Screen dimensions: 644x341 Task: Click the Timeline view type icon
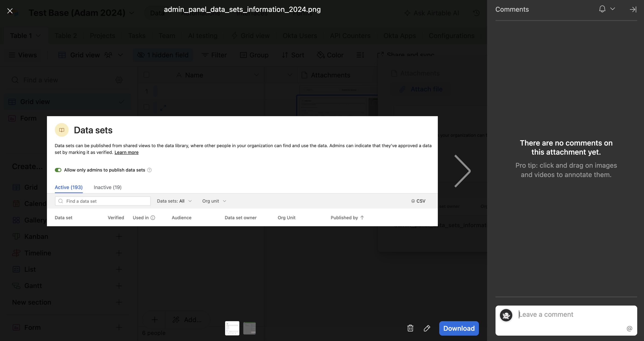tap(16, 253)
